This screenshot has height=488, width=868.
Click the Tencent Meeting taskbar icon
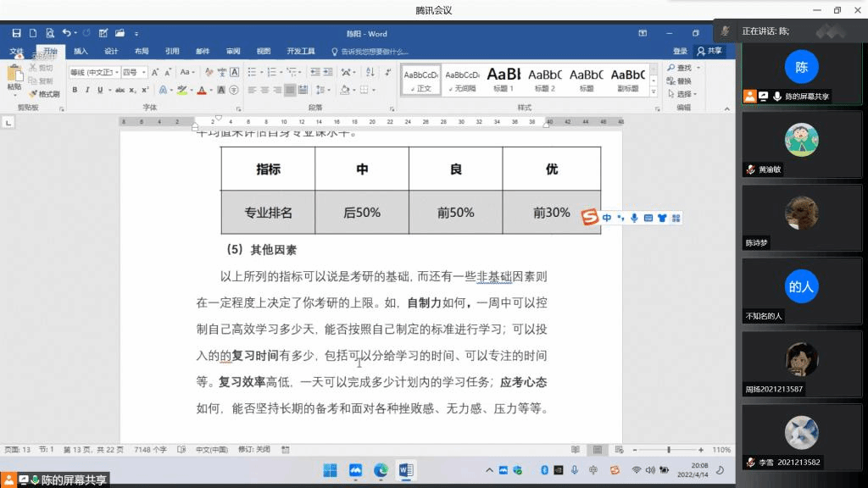click(355, 470)
